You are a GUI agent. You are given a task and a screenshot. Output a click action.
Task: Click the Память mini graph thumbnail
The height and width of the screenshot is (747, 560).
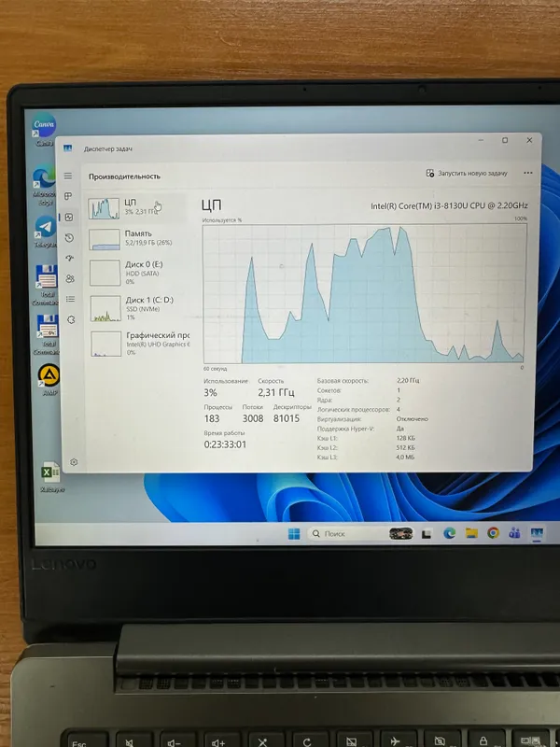click(x=105, y=239)
